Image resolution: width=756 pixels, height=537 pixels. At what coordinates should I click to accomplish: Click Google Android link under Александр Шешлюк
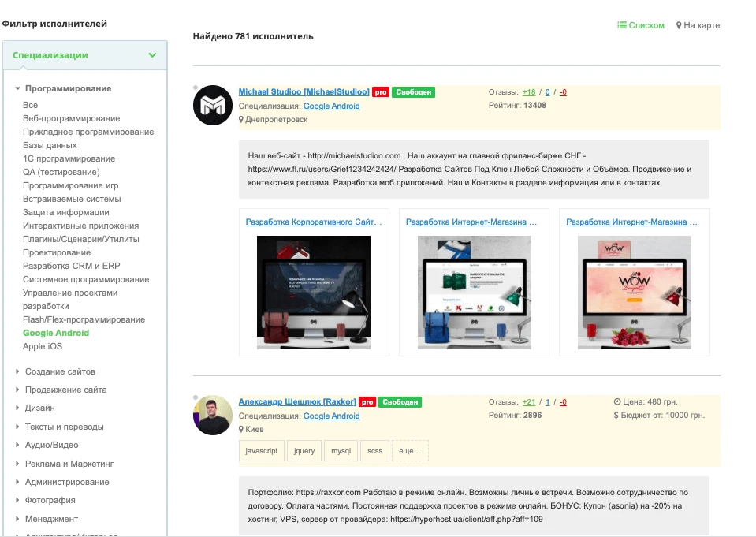coord(331,416)
